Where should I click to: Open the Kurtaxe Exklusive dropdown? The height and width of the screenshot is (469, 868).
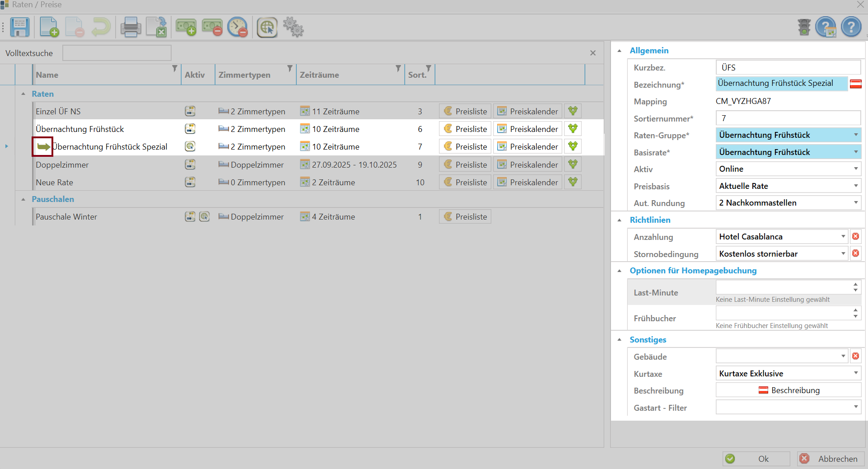pos(856,373)
